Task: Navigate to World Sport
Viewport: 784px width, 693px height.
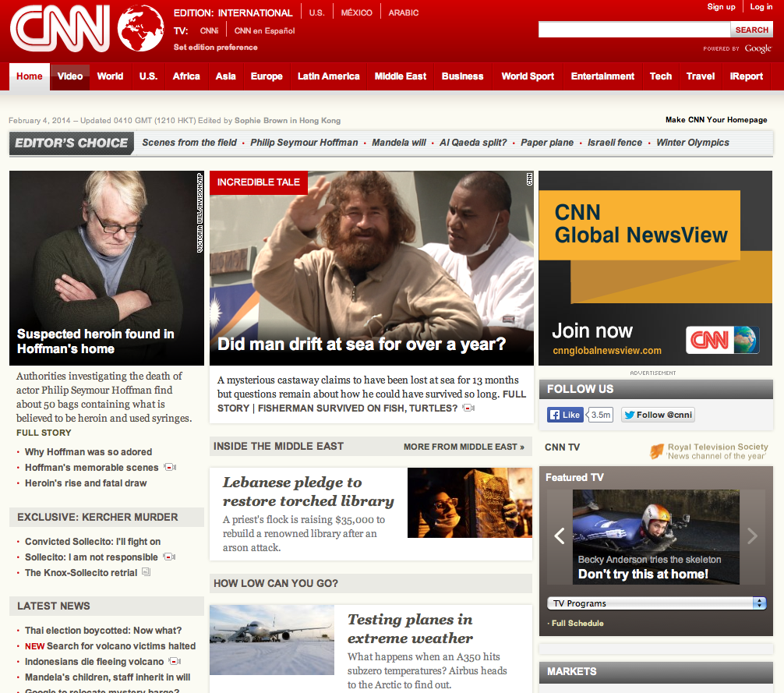Action: pyautogui.click(x=528, y=76)
